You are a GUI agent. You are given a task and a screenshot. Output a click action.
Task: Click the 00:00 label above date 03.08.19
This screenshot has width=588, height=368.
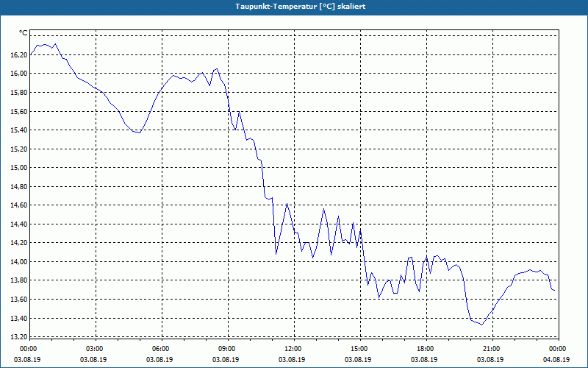[27, 349]
